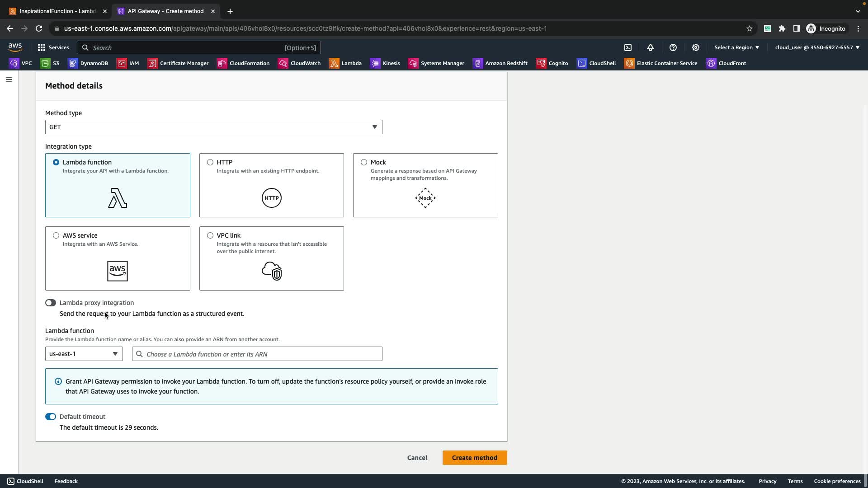Open CloudShell icon in top navigation bar

point(628,47)
